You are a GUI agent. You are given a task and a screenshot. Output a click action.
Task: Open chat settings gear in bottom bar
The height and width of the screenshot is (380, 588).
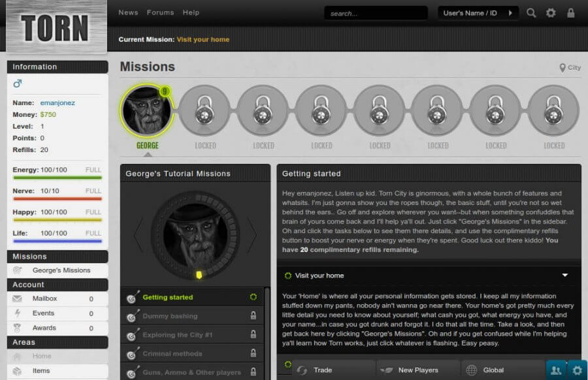click(577, 370)
